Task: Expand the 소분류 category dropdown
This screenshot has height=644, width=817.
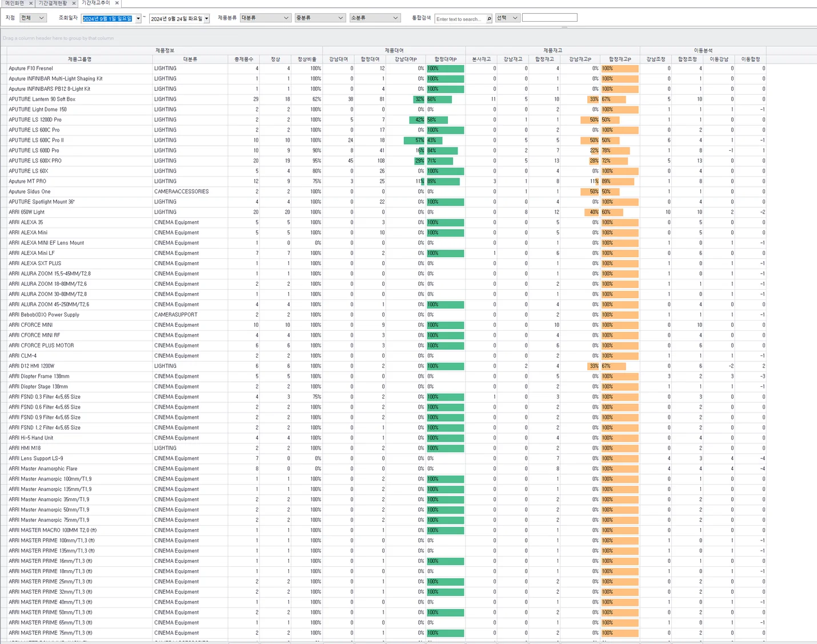Action: click(x=375, y=18)
